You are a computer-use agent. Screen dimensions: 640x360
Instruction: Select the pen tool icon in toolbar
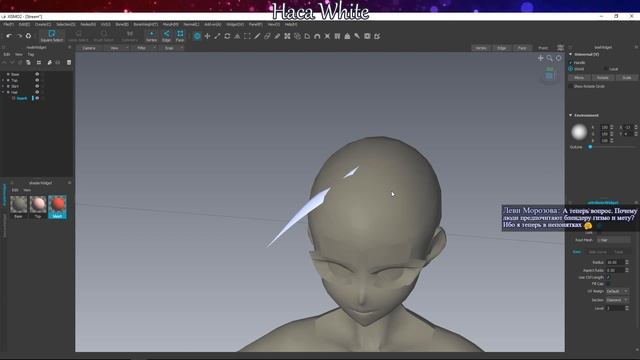tap(257, 36)
